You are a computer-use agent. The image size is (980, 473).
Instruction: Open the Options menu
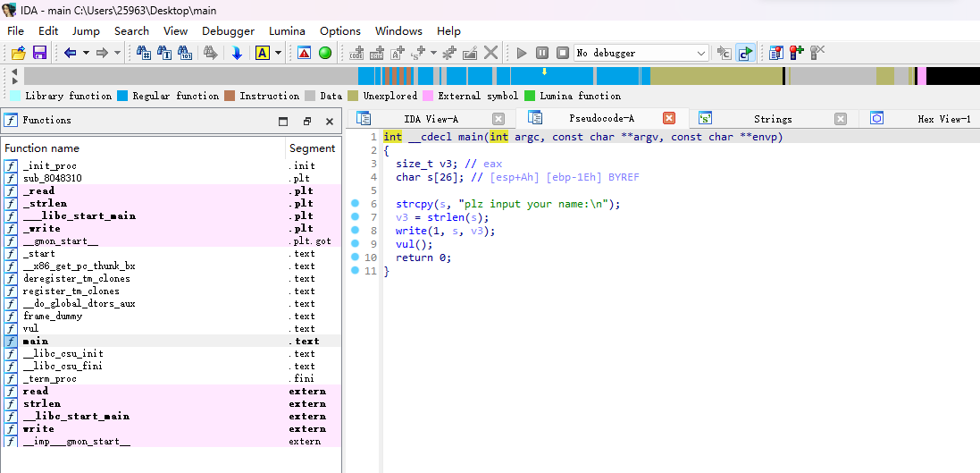click(x=340, y=30)
